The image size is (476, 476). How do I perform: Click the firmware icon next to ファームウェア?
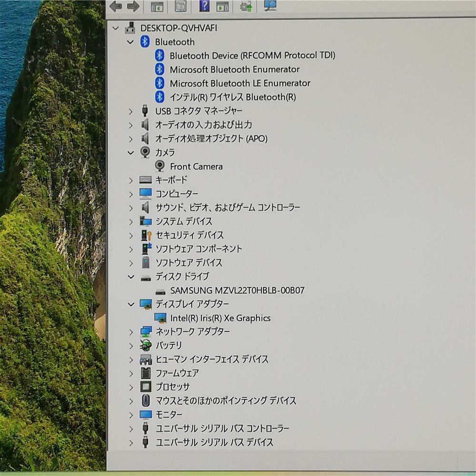point(146,373)
